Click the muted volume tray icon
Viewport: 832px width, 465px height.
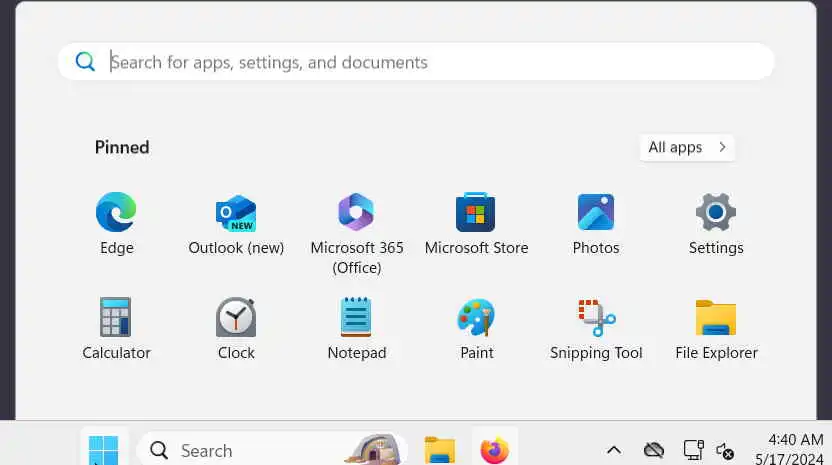[x=725, y=451]
